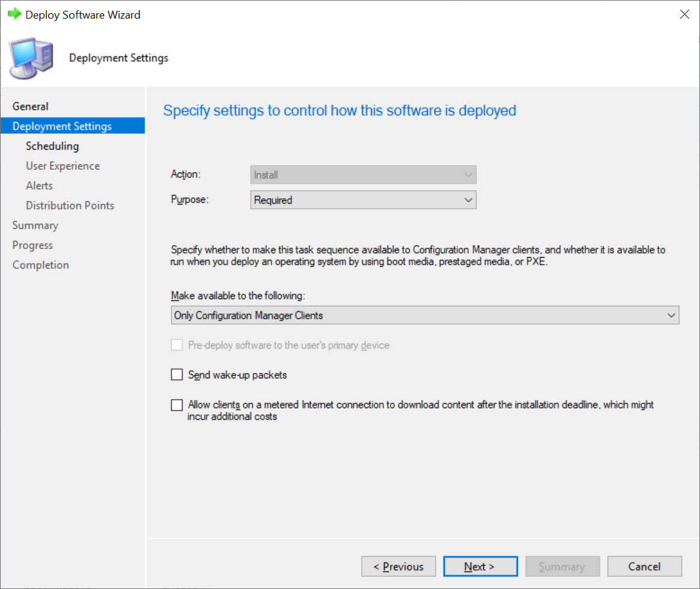Select Deployment Settings in sidebar
The height and width of the screenshot is (589, 700).
tap(62, 126)
